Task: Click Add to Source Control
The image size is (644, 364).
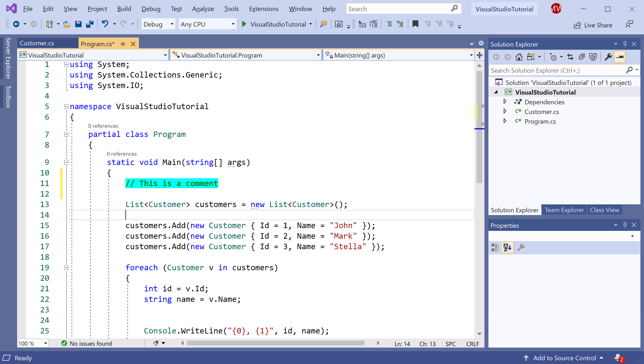Action: pos(565,358)
